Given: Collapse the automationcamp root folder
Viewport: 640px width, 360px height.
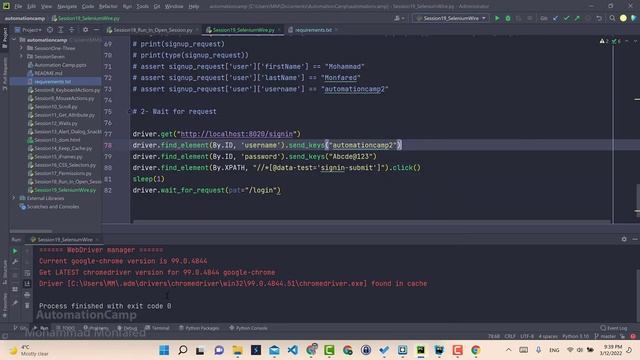Looking at the screenshot, I should (x=15, y=40).
